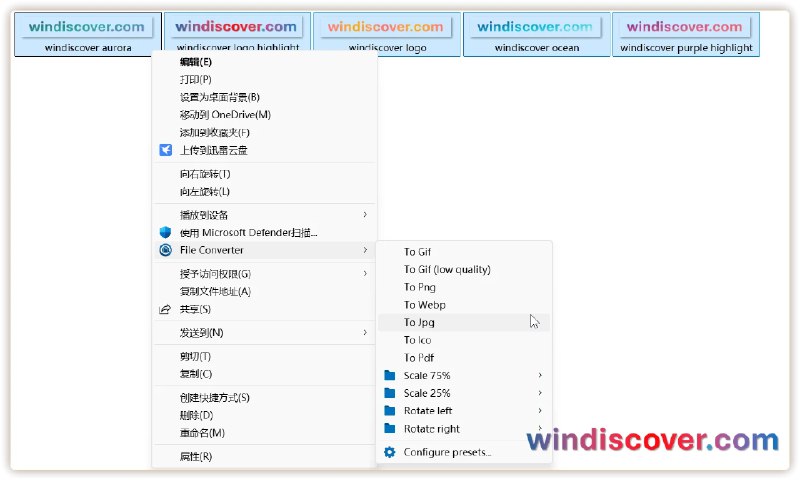800x483 pixels.
Task: Expand the File Converter submenu arrow
Action: point(365,250)
